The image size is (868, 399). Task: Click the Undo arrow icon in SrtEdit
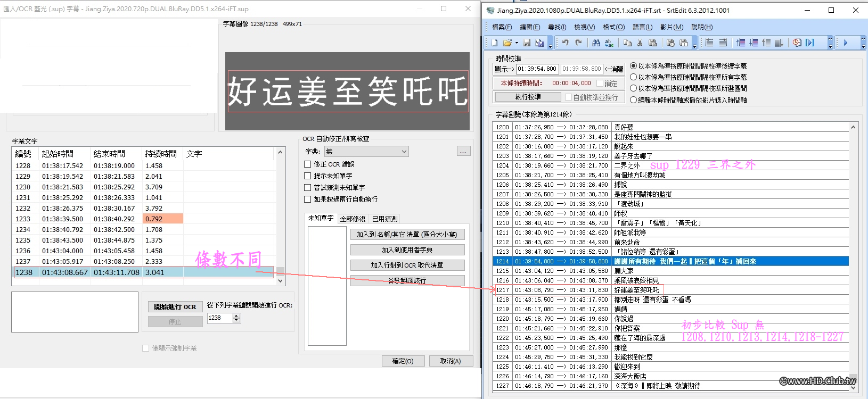point(565,43)
